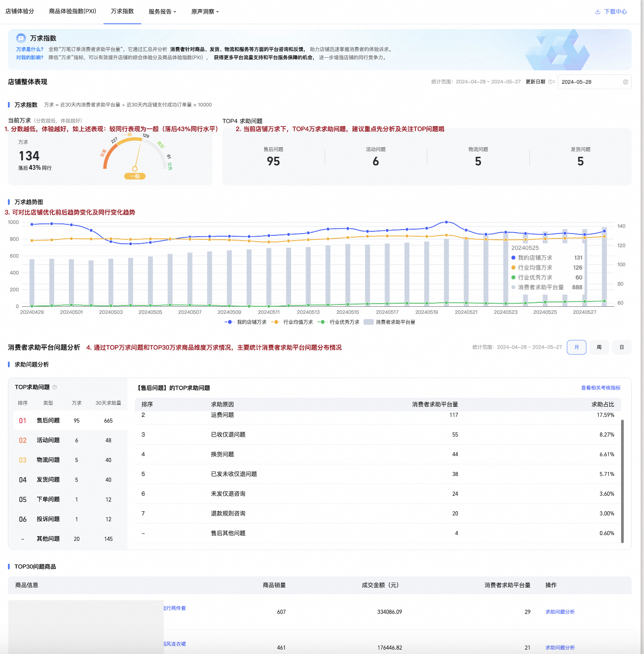Expand the 服务报告 dropdown menu
Image resolution: width=644 pixels, height=654 pixels.
click(x=163, y=11)
